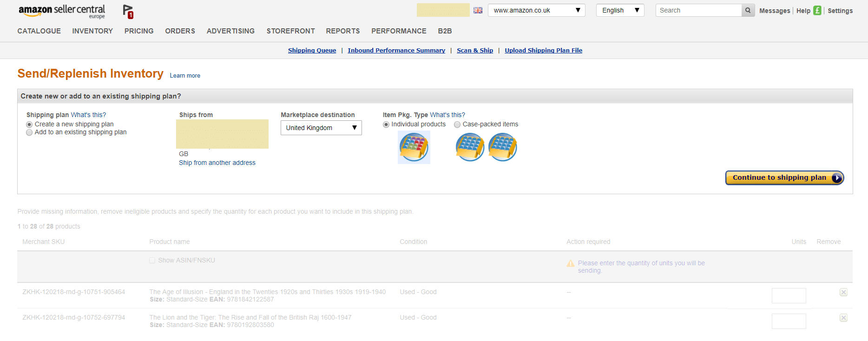This screenshot has width=868, height=341.
Task: Click Learn more beside Send/Replenish Inventory
Action: [x=185, y=76]
